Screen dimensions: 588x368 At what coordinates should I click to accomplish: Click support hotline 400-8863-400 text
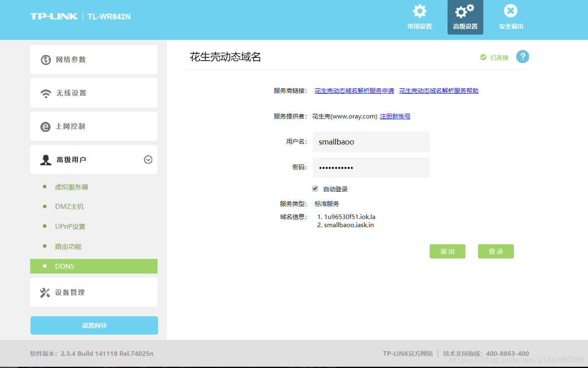(507, 353)
